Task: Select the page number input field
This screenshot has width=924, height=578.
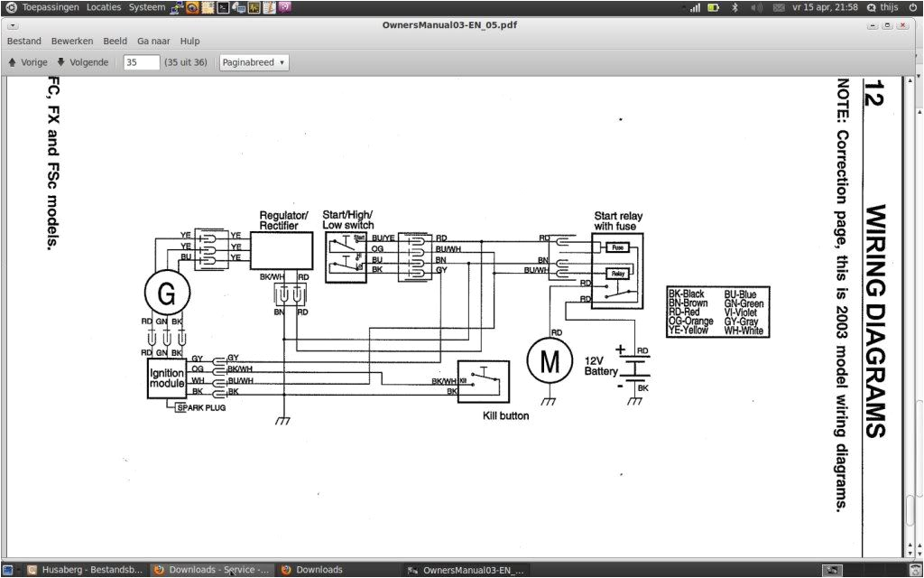Action: tap(140, 62)
